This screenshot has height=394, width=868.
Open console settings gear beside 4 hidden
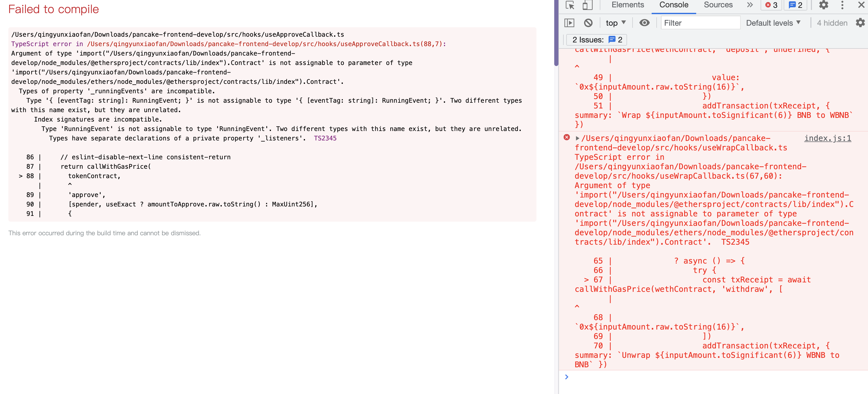point(860,23)
